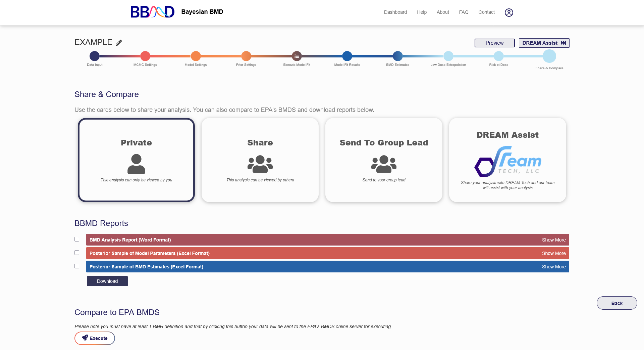Expand Show More for Model Parameters report
The height and width of the screenshot is (350, 644).
pos(553,253)
